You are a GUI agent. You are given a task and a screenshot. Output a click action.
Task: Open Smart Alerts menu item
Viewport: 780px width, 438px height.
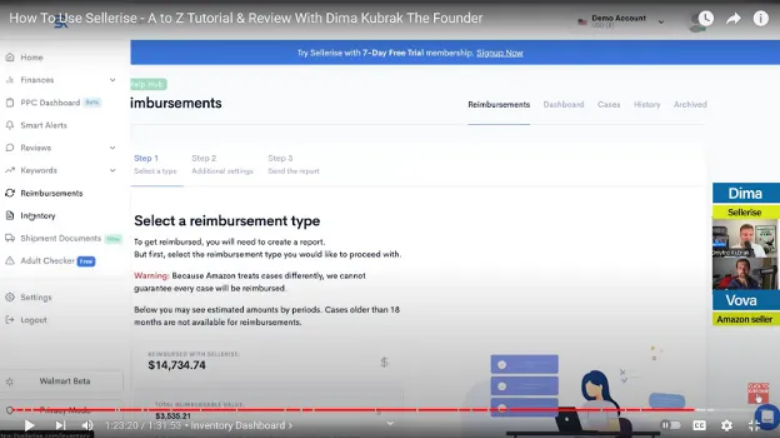pyautogui.click(x=44, y=125)
